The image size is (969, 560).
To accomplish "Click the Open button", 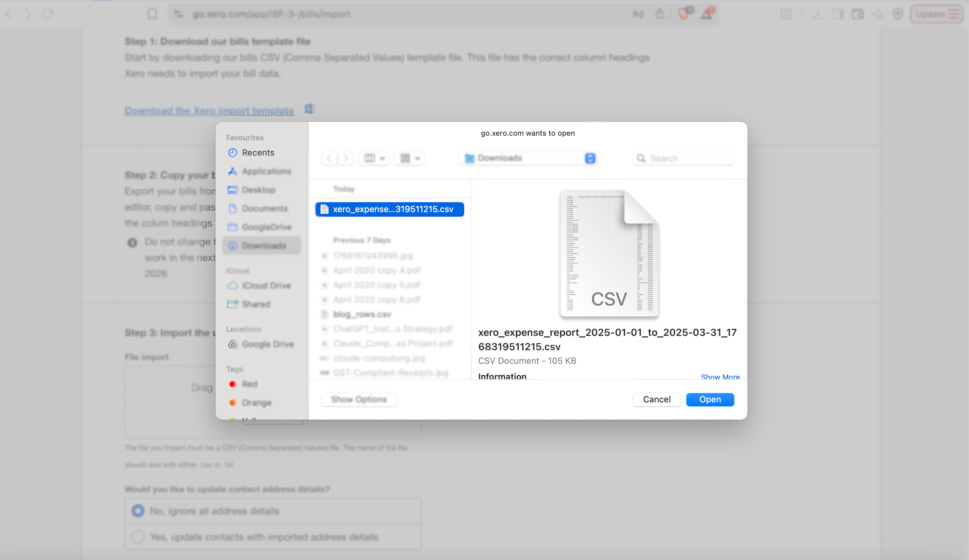I will click(710, 399).
